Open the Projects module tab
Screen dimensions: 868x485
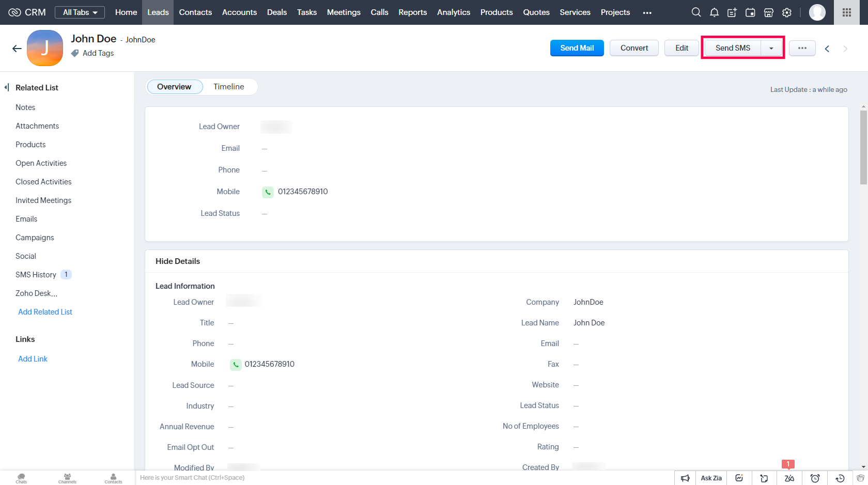[x=615, y=12]
